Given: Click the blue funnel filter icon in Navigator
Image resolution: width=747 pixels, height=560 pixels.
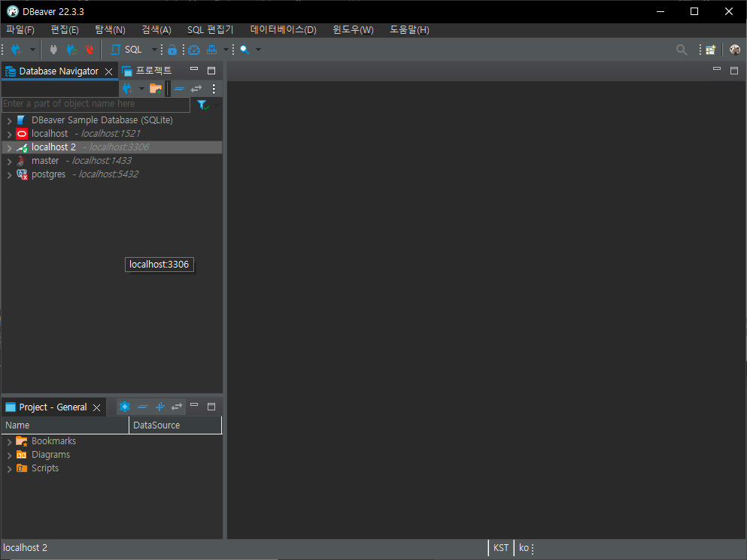Looking at the screenshot, I should pos(202,104).
